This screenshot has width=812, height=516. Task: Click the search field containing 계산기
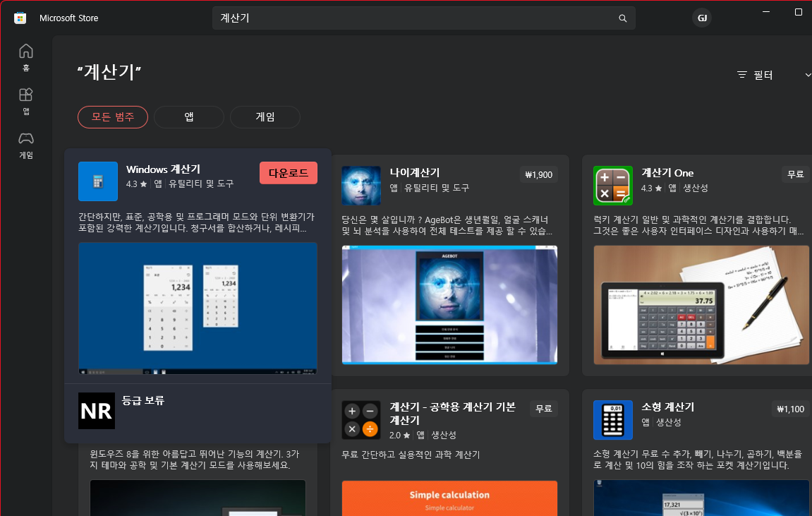(423, 18)
